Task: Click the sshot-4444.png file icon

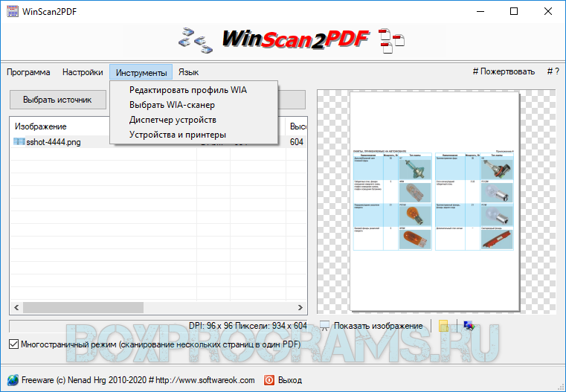Action: coord(19,141)
